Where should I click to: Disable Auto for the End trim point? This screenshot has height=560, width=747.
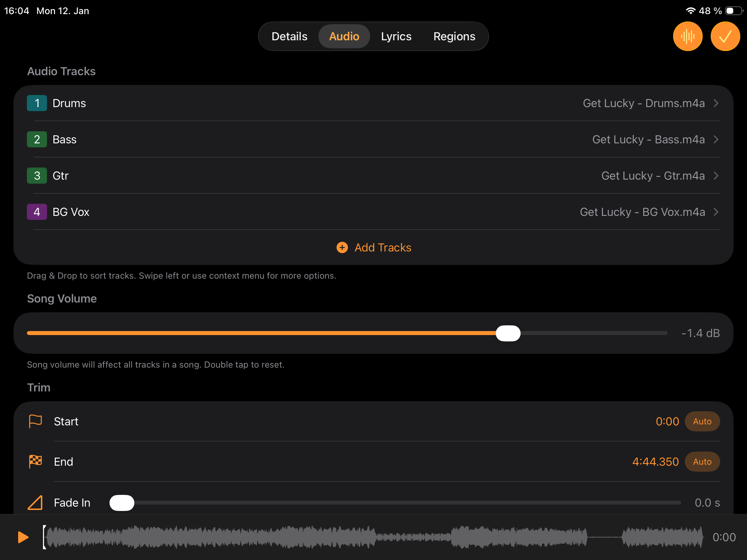pyautogui.click(x=702, y=461)
